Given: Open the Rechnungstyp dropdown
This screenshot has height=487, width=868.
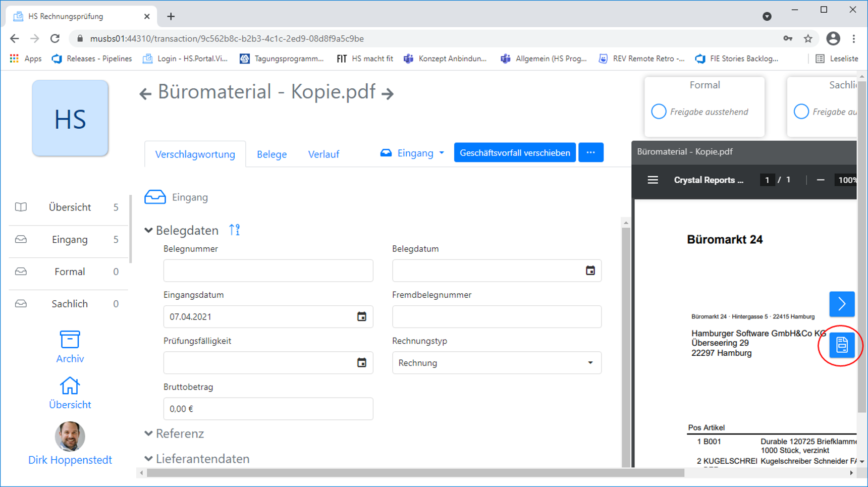Looking at the screenshot, I should point(497,363).
